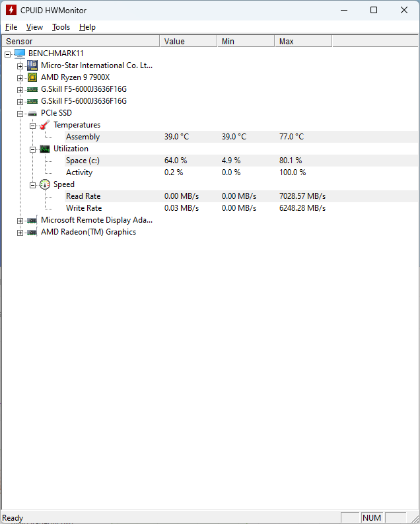
Task: Select the Assembly temperature row
Action: click(x=83, y=137)
